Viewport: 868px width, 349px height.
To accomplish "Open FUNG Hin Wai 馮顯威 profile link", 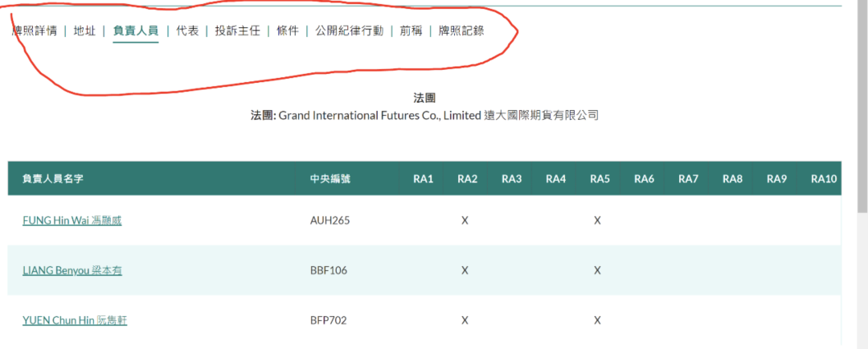I will coord(72,220).
